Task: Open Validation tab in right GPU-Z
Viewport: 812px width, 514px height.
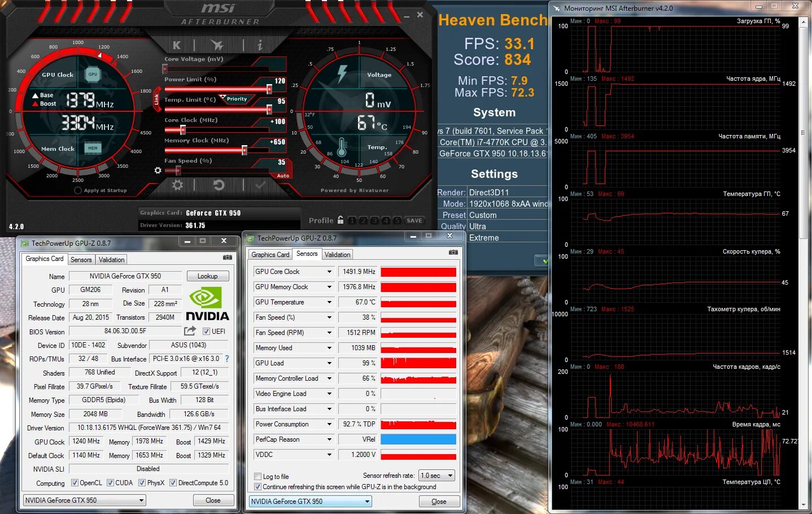Action: tap(338, 255)
